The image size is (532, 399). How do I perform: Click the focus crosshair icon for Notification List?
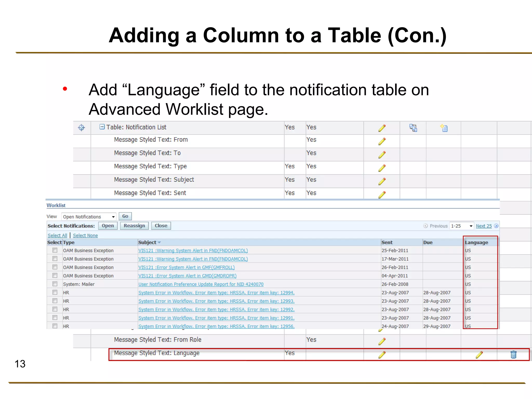82,128
